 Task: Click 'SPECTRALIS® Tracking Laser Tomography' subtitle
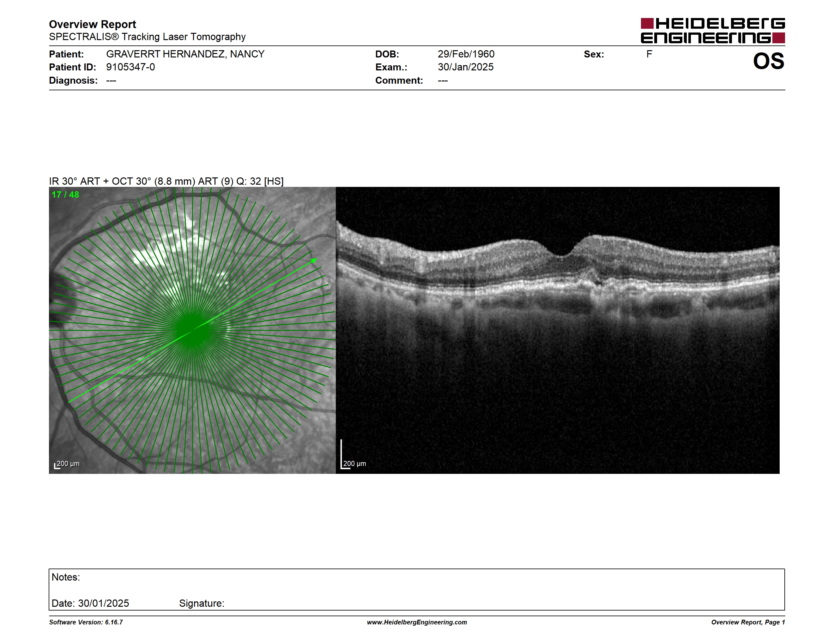click(x=147, y=37)
